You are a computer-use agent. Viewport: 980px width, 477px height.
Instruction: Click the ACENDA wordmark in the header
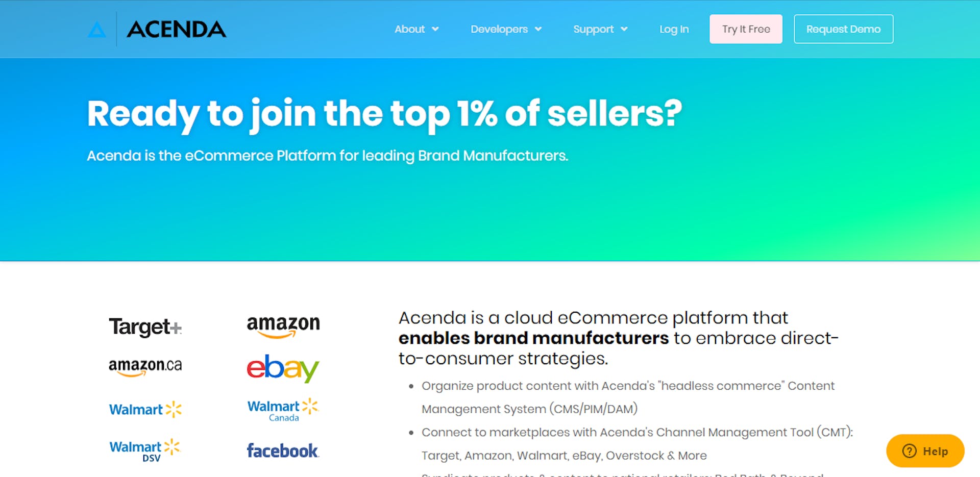177,29
